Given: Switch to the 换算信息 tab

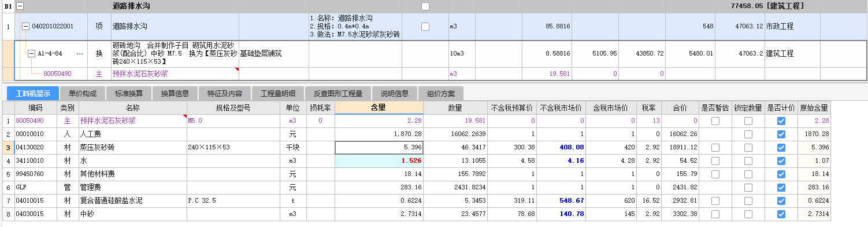Looking at the screenshot, I should click(x=175, y=94).
